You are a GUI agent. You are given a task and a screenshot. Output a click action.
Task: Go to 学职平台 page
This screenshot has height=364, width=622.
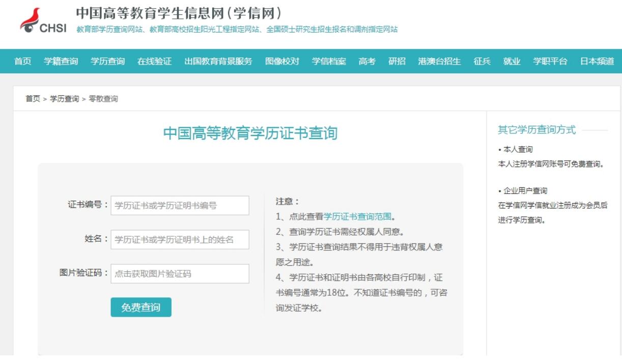[x=550, y=61]
